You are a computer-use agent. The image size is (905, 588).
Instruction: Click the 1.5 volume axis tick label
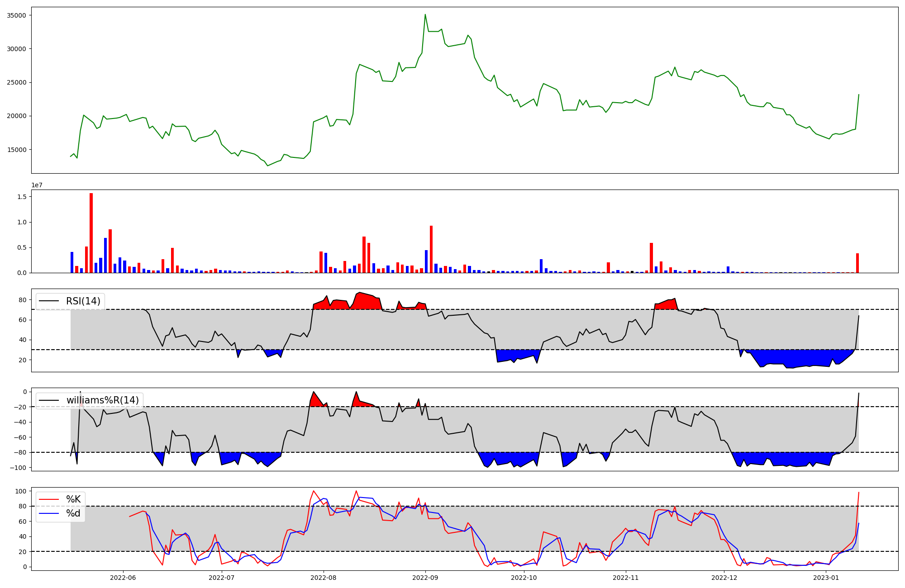[21, 197]
